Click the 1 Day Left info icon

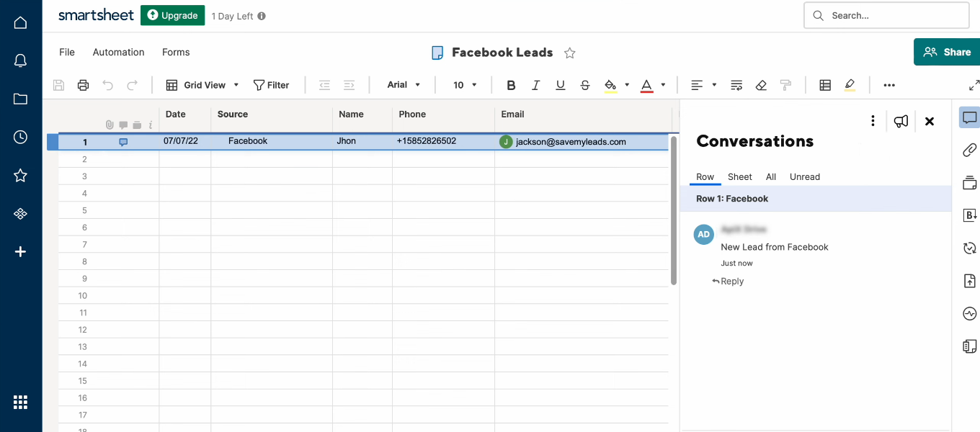click(262, 16)
